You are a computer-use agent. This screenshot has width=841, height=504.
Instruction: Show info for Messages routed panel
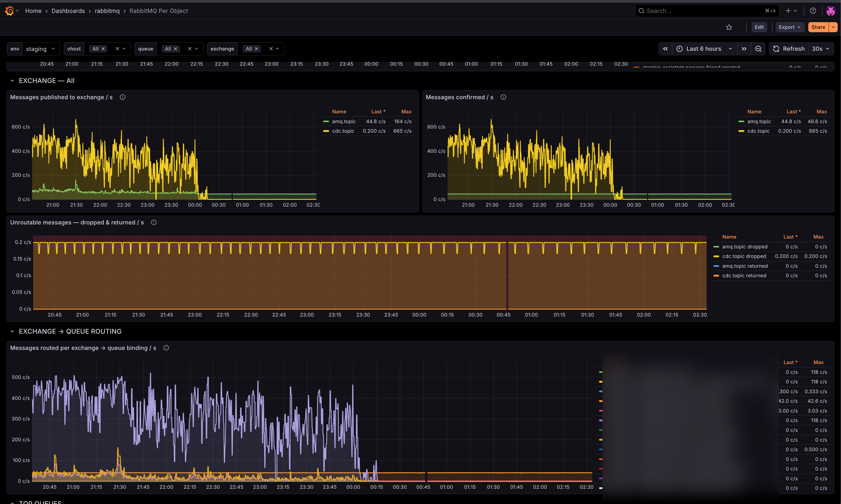(x=166, y=348)
